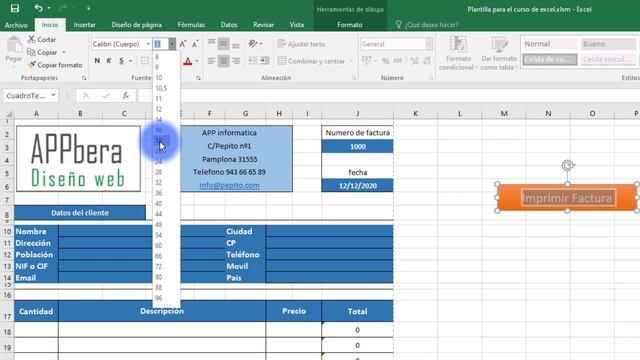
Task: Save the workbook with the floppy icon
Action: point(15,8)
